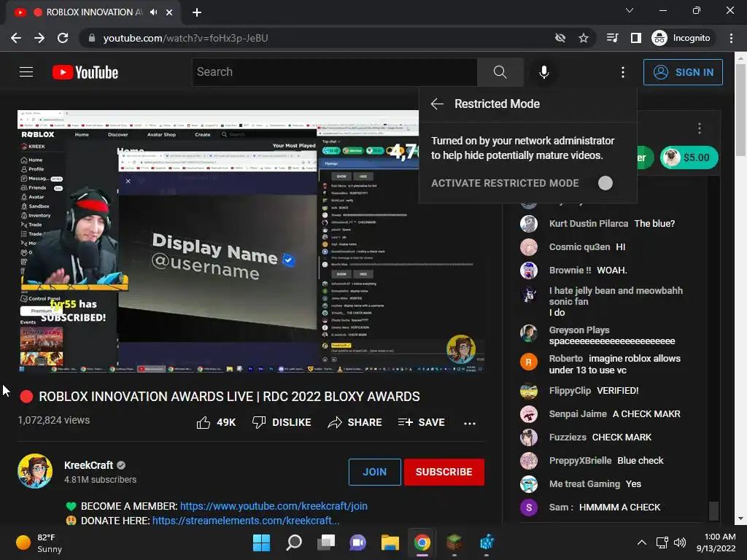This screenshot has width=747, height=560.
Task: Go back from Restricted Mode panel
Action: pyautogui.click(x=437, y=104)
